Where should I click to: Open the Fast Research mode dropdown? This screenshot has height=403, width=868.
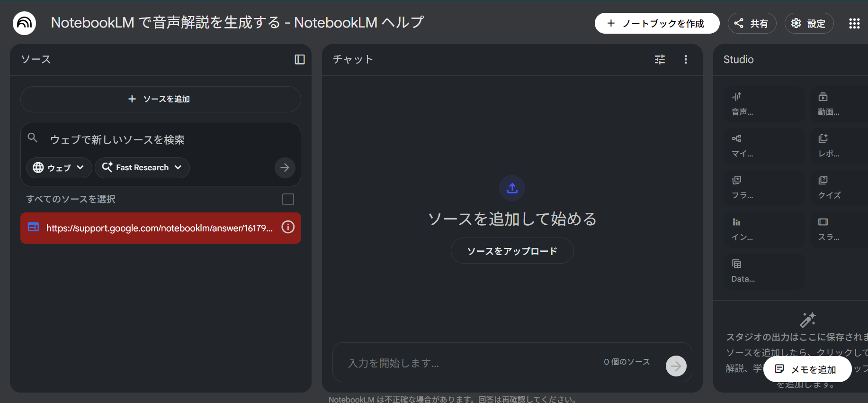click(142, 168)
